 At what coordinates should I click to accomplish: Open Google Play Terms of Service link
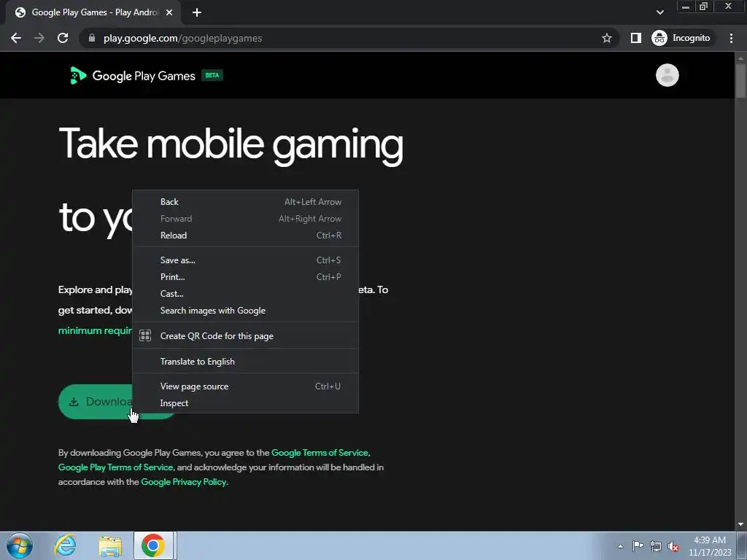115,467
